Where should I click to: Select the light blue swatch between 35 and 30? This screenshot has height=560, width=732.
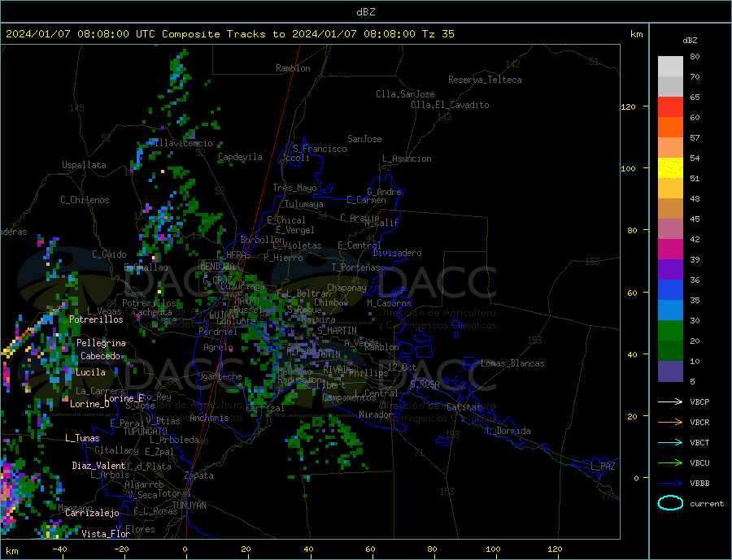pos(670,310)
